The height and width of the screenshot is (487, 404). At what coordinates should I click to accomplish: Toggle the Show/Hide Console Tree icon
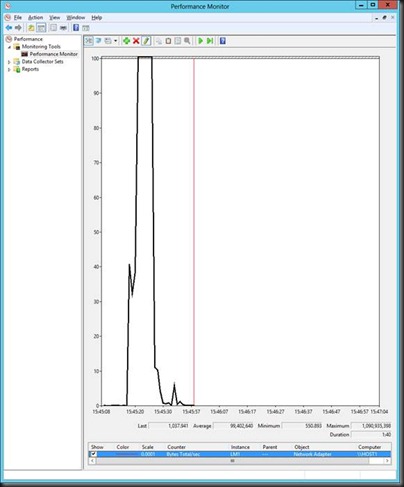point(41,28)
